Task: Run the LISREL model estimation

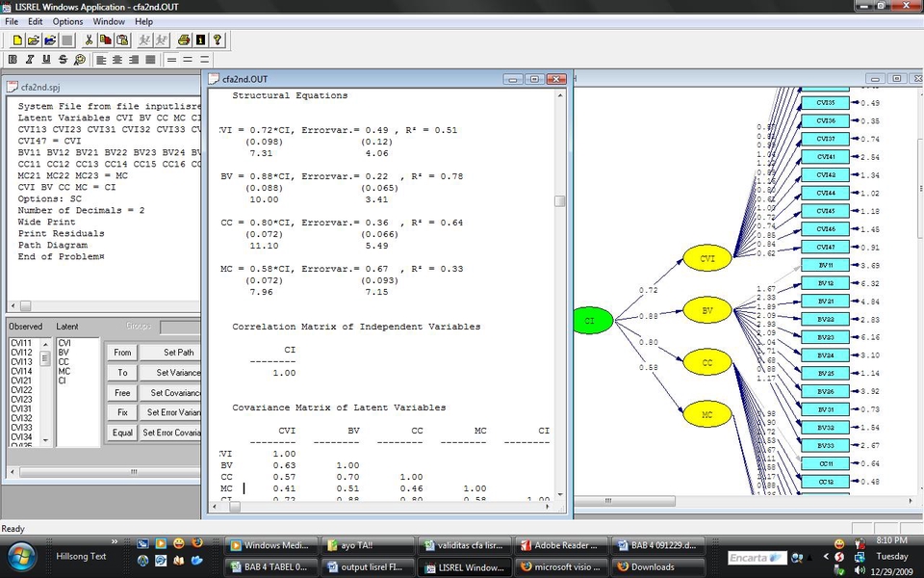Action: [x=144, y=40]
